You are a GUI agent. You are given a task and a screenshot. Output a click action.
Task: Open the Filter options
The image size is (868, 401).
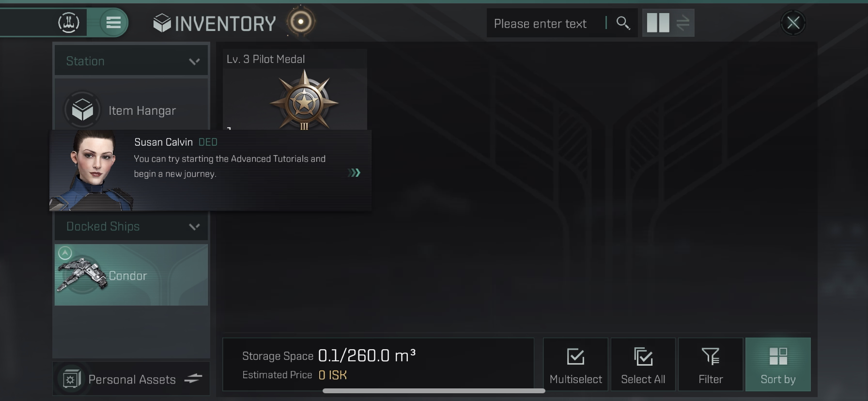point(711,365)
